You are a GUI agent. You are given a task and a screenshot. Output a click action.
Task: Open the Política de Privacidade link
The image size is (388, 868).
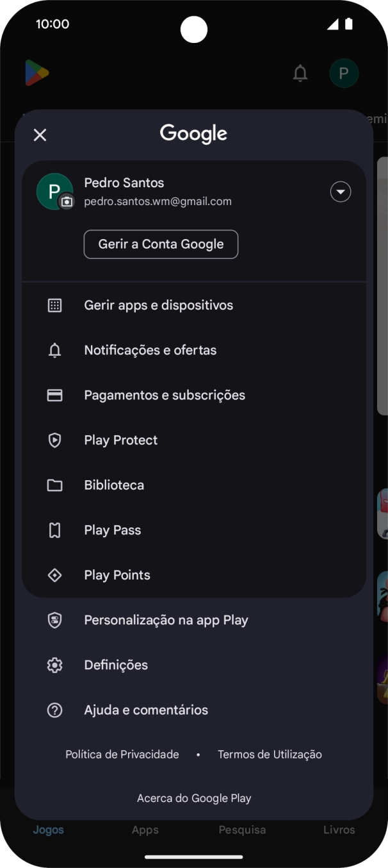(122, 755)
